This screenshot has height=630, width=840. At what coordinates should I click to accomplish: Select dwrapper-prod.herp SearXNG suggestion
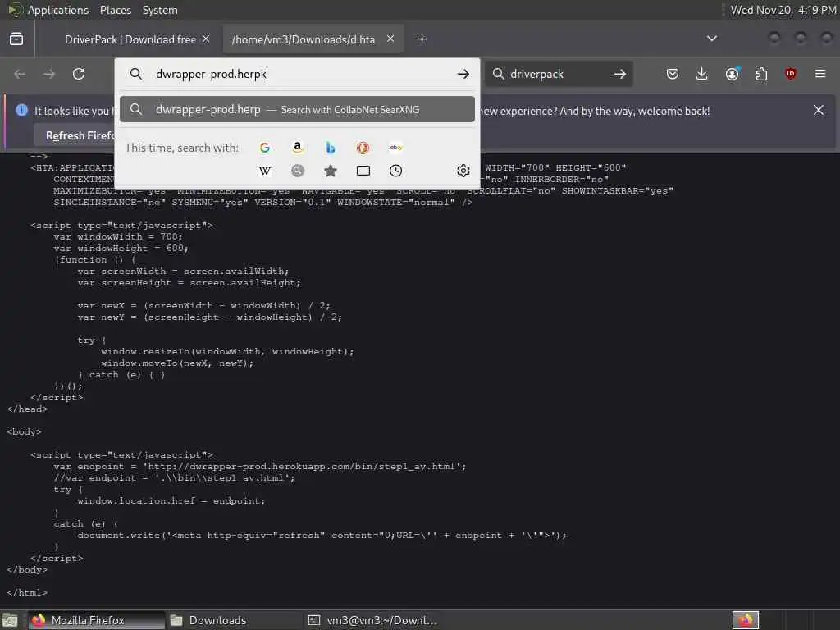click(x=297, y=109)
